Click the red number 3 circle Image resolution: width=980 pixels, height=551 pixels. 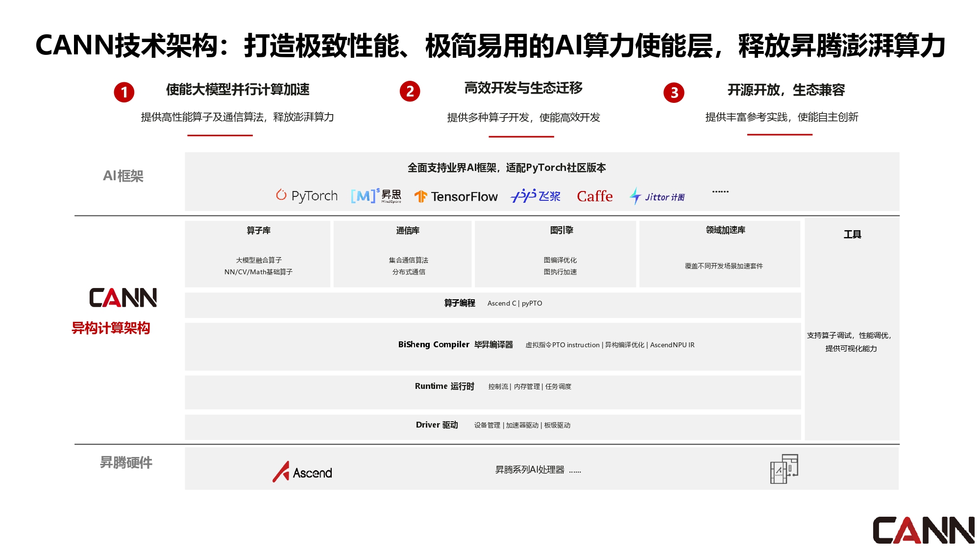[674, 93]
